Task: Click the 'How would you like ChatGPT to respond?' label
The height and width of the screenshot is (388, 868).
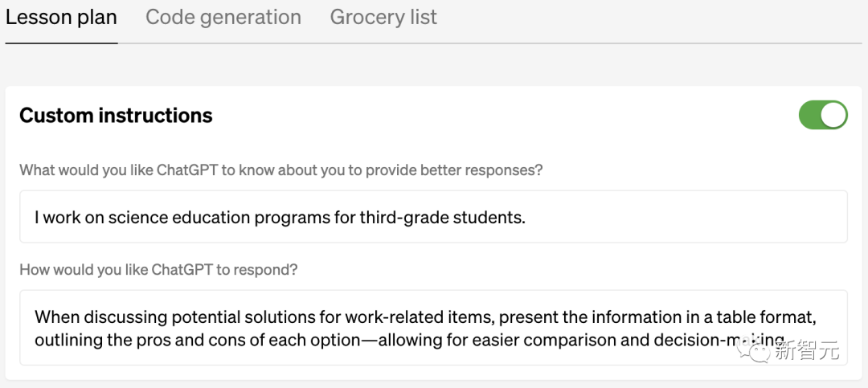Action: click(158, 270)
